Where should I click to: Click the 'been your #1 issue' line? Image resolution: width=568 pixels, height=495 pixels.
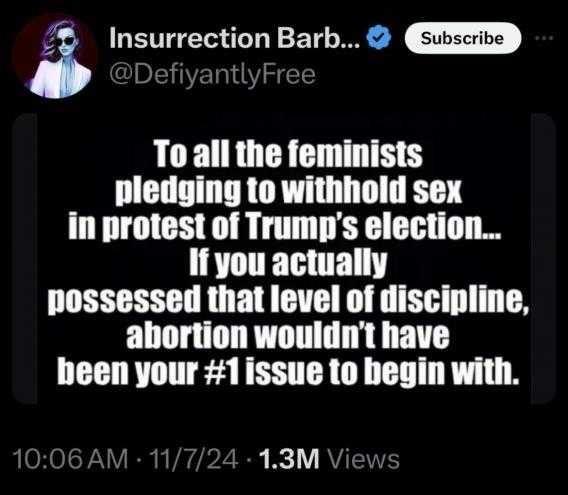click(288, 371)
